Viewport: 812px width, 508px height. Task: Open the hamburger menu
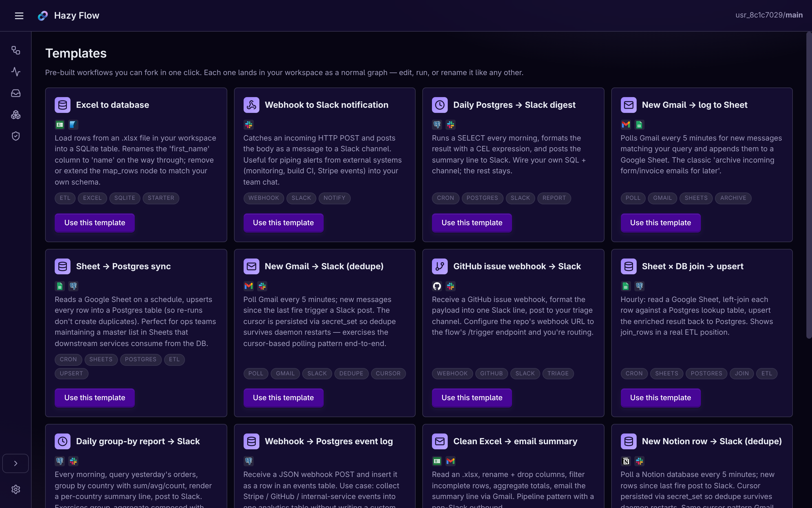[x=19, y=16]
